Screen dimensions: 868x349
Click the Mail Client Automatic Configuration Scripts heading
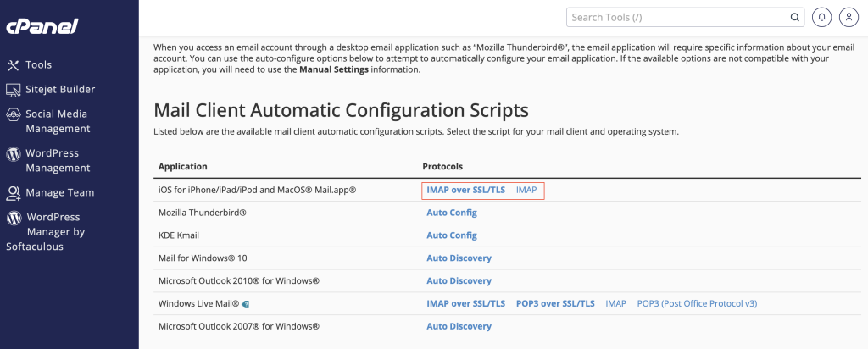[x=341, y=111]
